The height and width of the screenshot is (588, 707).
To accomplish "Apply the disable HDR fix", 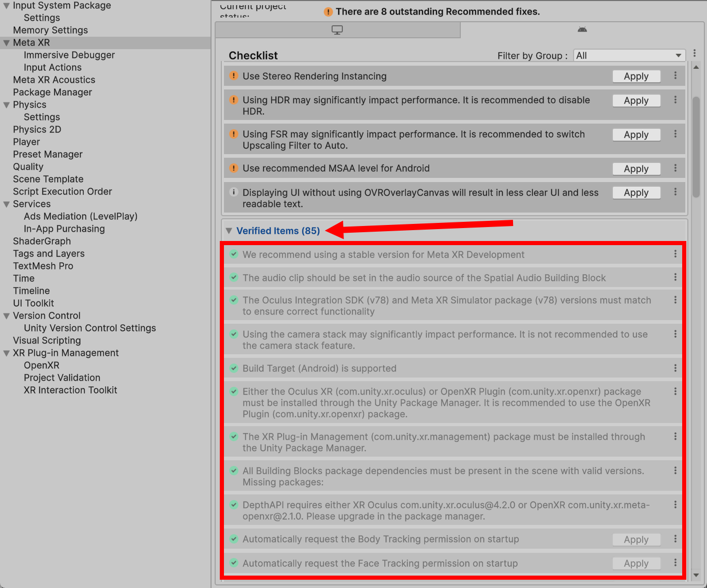I will (636, 101).
